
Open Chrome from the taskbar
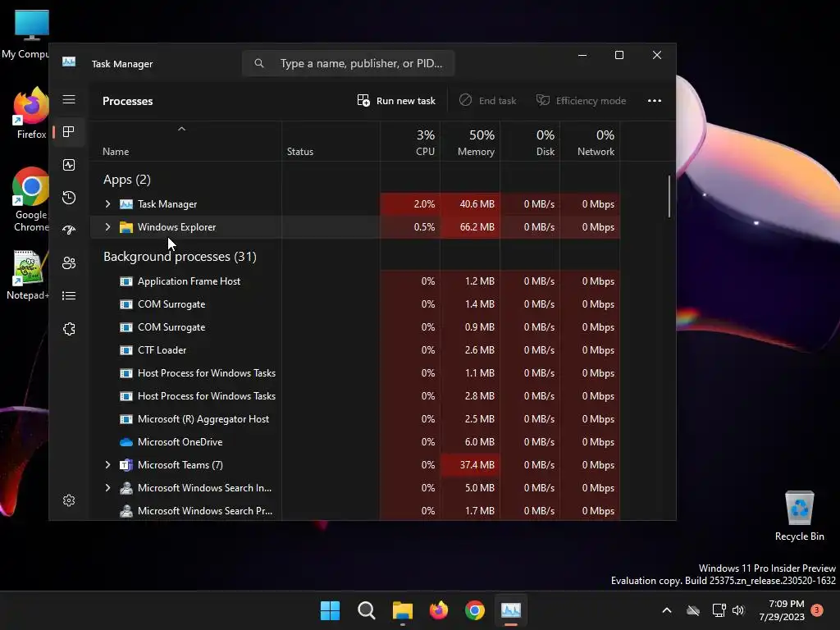(475, 610)
